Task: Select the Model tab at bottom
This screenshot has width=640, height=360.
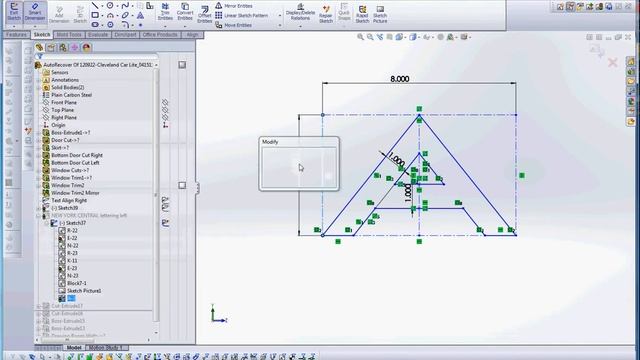Action: (x=74, y=347)
